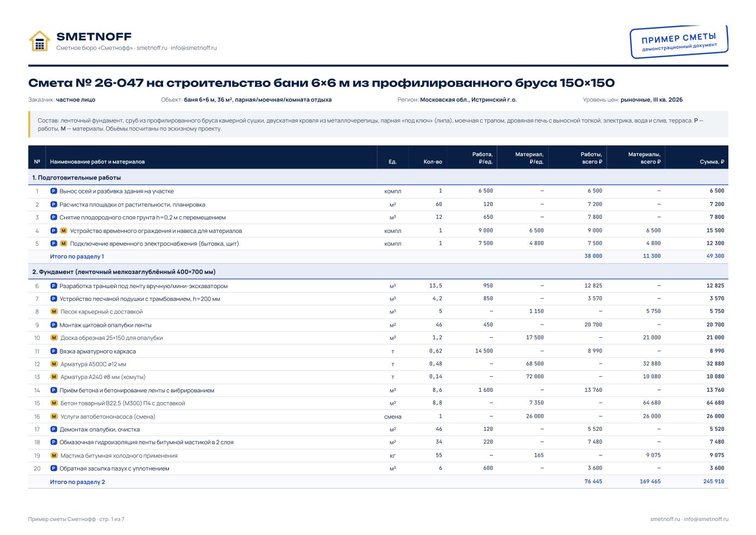Viewport: 756px width, 535px height.
Task: Click the Р badge on the 'Вязка арматурного каркаса' row
Action: tap(53, 351)
